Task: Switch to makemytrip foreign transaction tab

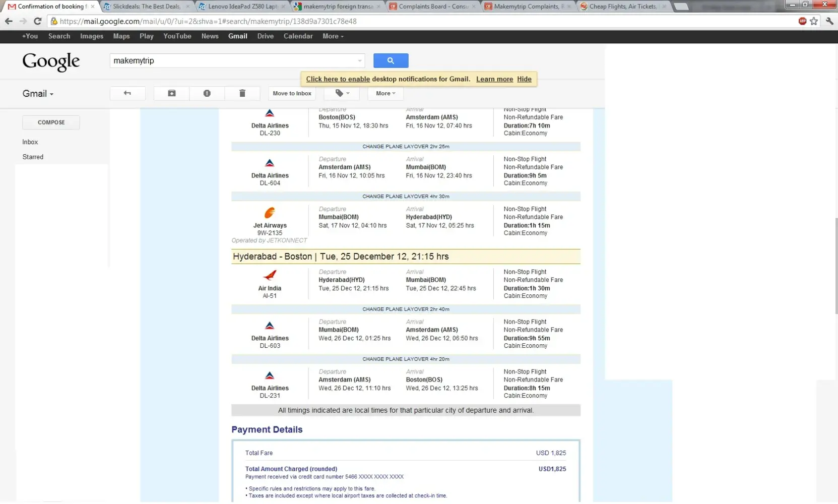Action: 338,7
